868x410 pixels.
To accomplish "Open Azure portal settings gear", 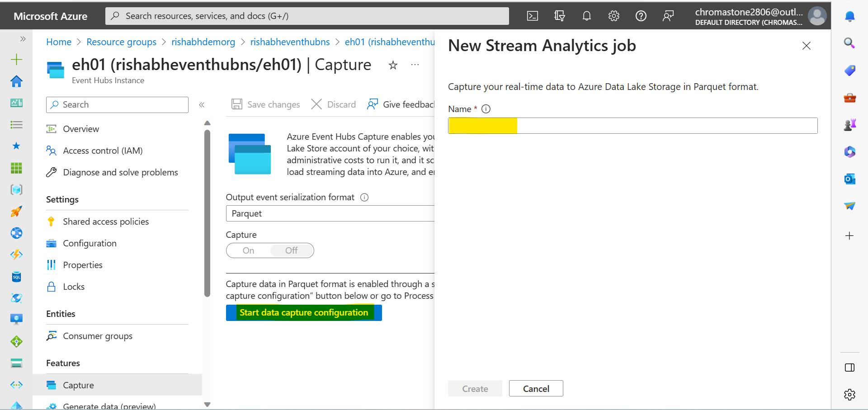I will [614, 16].
